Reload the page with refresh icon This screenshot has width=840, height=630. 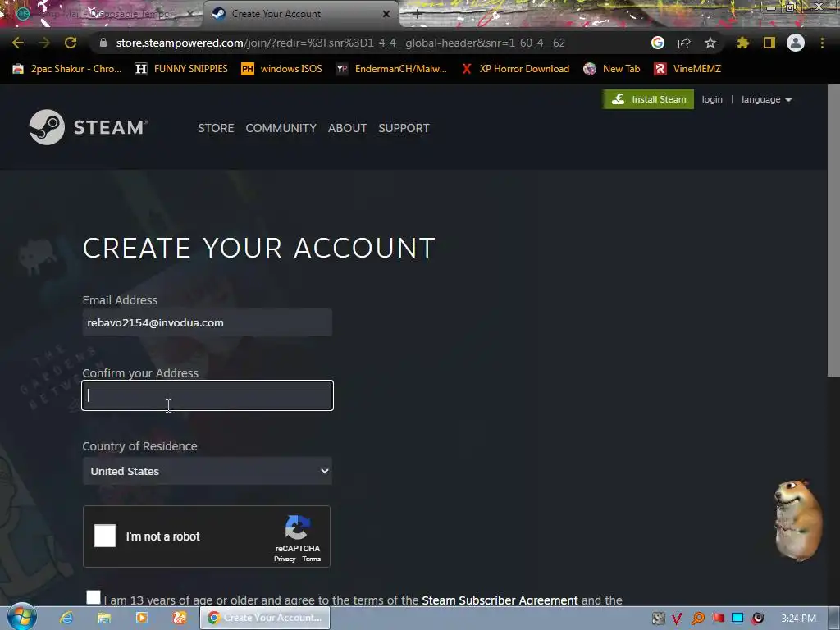[71, 43]
